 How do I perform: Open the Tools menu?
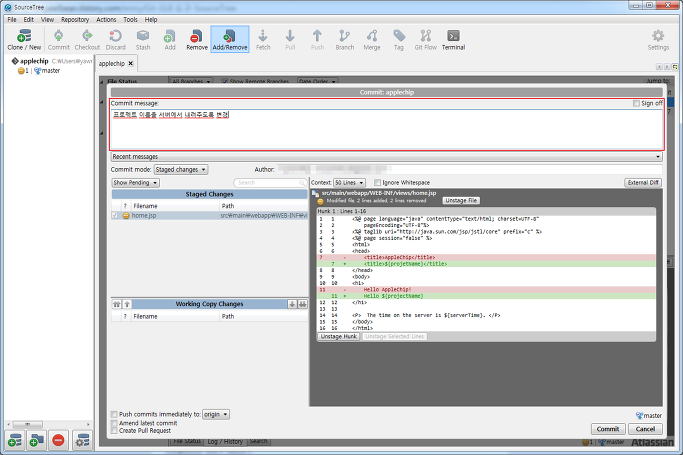click(130, 20)
